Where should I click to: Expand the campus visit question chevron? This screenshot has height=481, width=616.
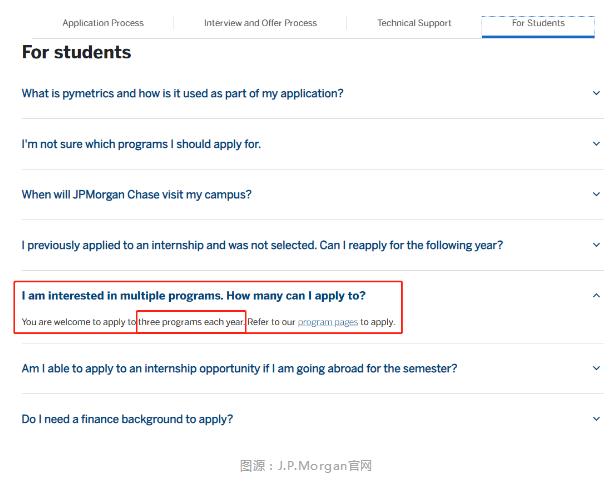(597, 194)
